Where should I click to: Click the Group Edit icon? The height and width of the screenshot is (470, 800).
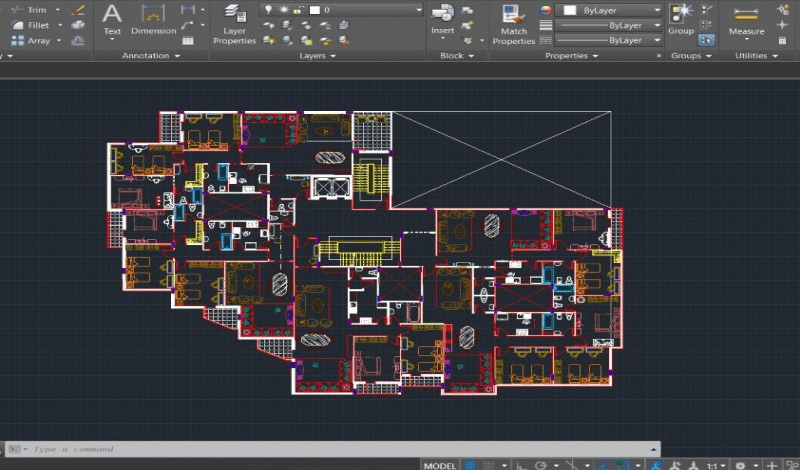[707, 25]
